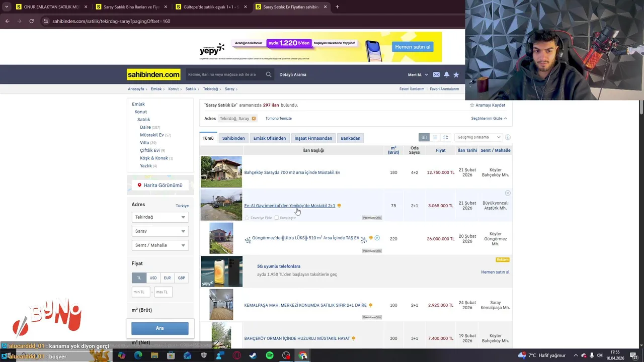Click the Aramayı Kaydet star icon
The width and height of the screenshot is (644, 362).
point(472,105)
